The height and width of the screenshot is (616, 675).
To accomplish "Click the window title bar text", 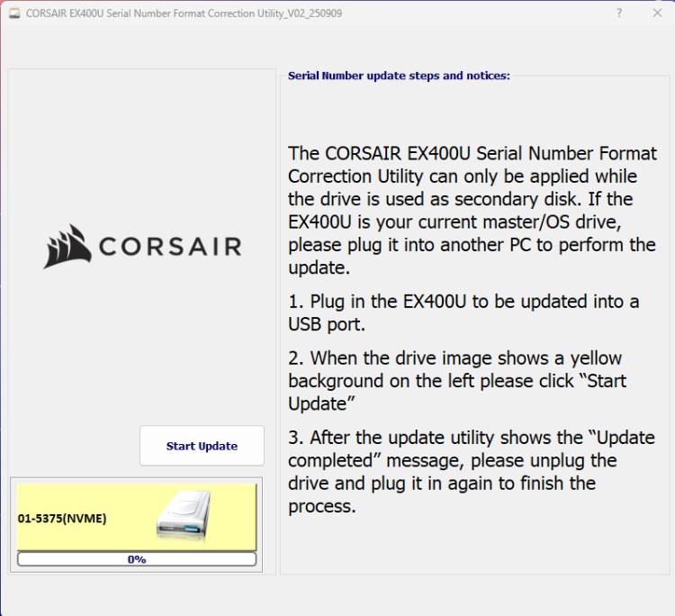I will click(x=184, y=14).
